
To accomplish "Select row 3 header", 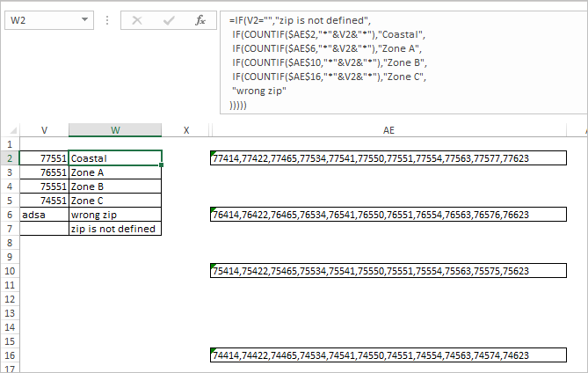I will tap(10, 172).
